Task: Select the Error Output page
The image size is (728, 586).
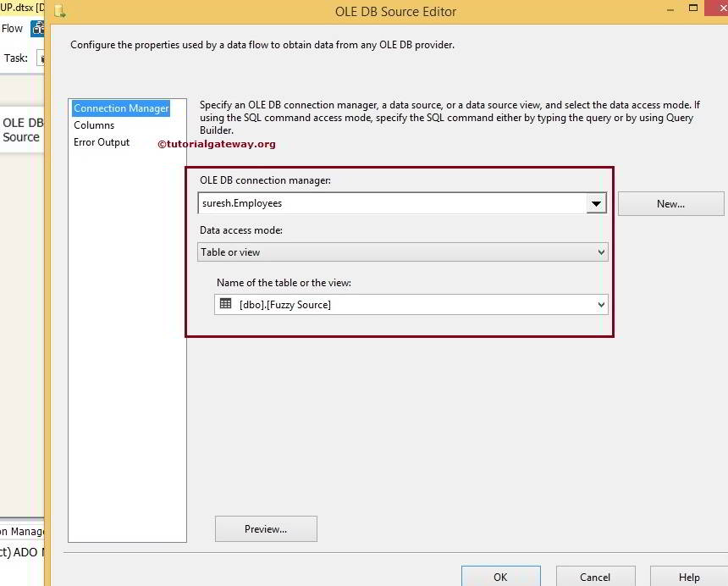Action: [102, 141]
